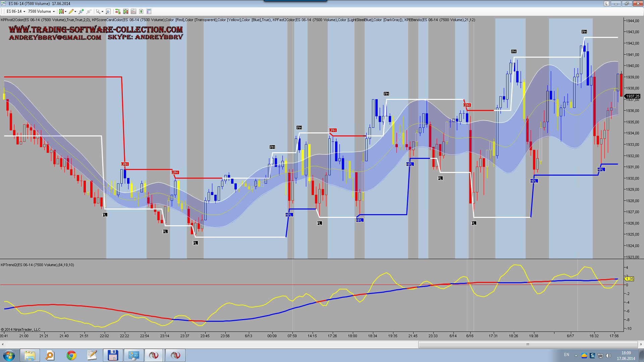Open the ES 06-14 instrument dropdown
This screenshot has width=644, height=362.
click(x=16, y=11)
